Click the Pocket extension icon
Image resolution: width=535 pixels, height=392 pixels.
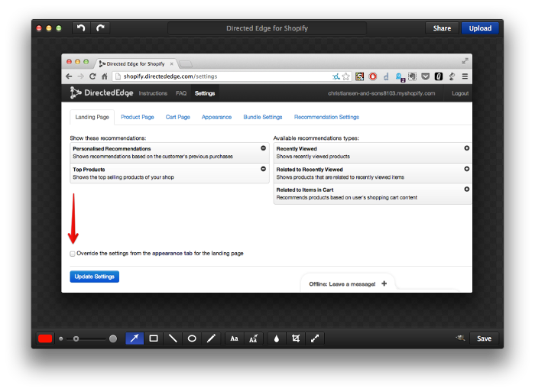pos(425,76)
